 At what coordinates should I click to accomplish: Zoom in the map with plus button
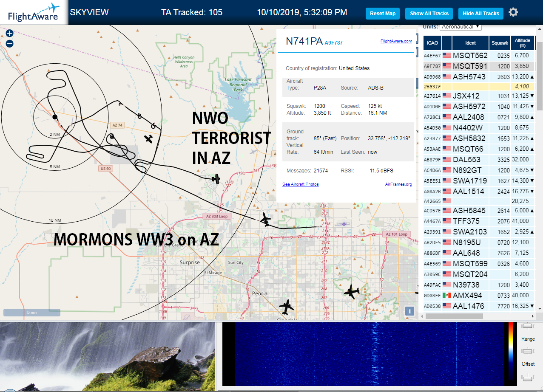9,33
